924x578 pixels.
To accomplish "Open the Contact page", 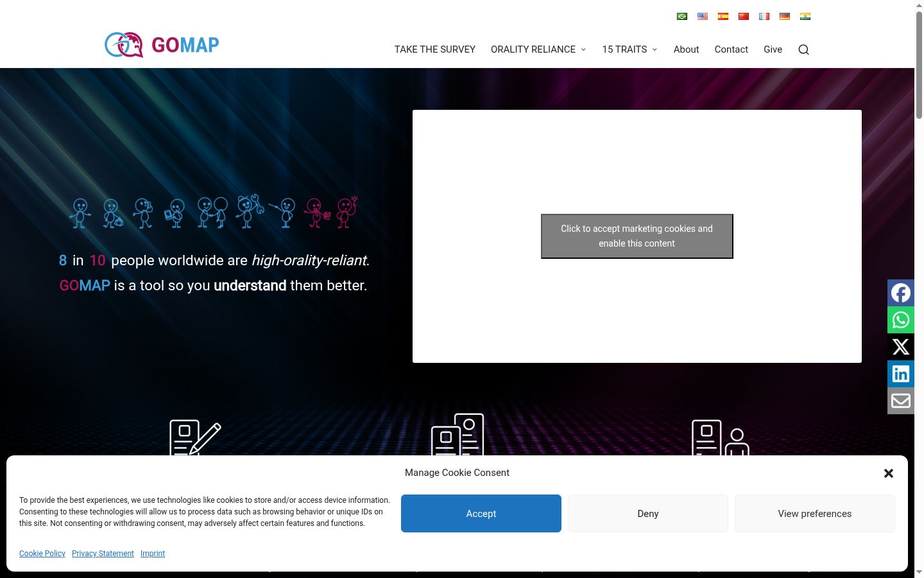I will pyautogui.click(x=732, y=49).
